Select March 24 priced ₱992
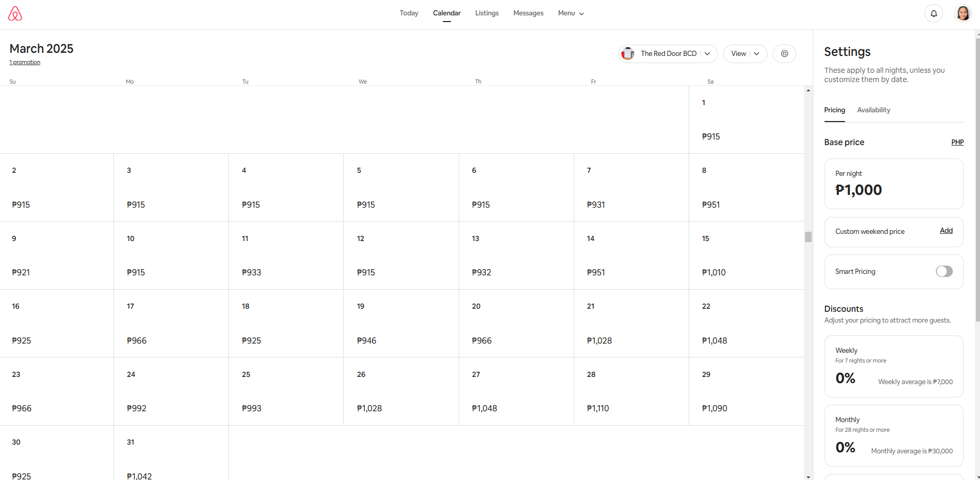The width and height of the screenshot is (980, 480). pyautogui.click(x=171, y=391)
